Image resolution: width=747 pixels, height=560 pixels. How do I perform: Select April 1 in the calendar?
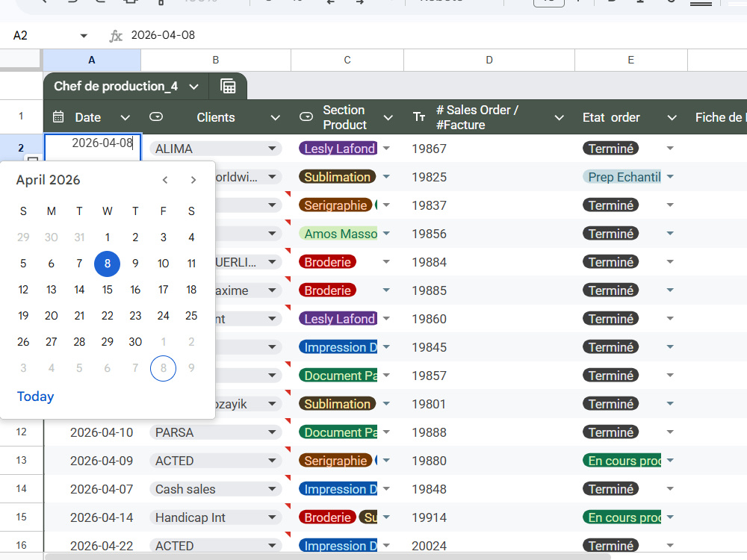[107, 237]
